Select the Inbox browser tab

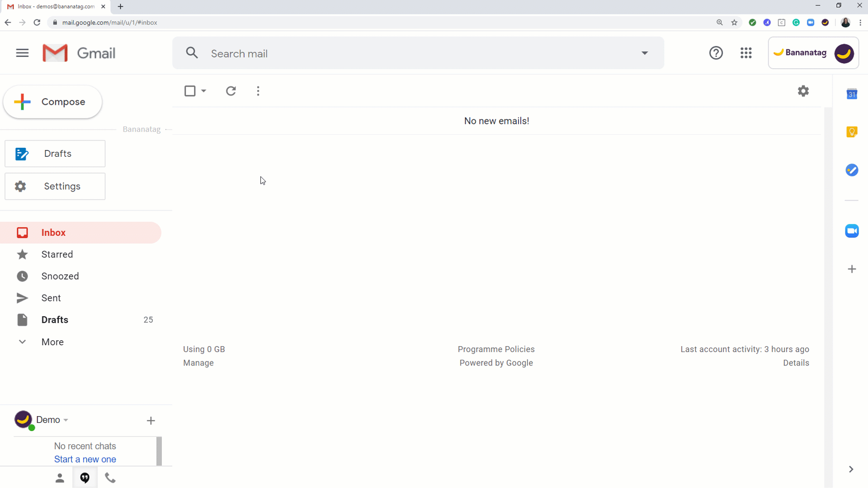[x=57, y=6]
